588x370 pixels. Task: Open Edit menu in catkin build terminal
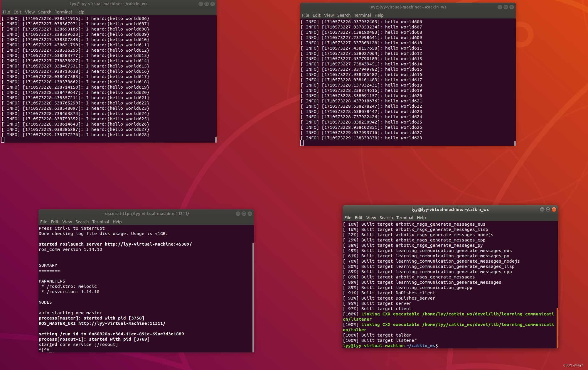pyautogui.click(x=359, y=218)
